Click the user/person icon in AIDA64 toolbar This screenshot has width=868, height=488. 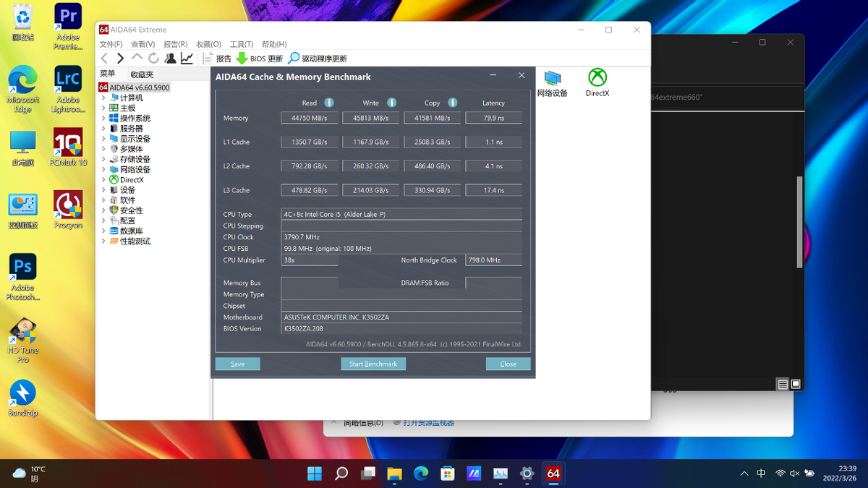[170, 59]
